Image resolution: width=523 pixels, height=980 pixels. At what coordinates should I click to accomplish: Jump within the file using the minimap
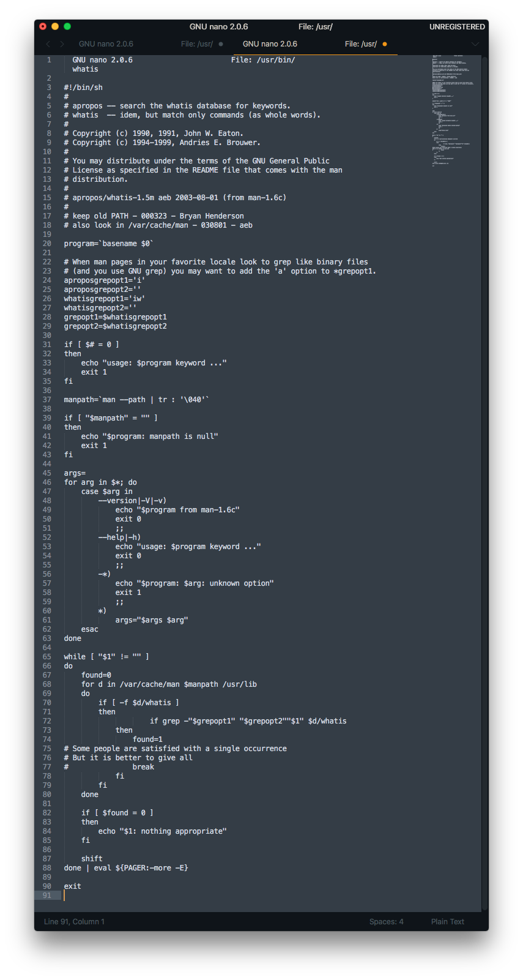(x=453, y=110)
